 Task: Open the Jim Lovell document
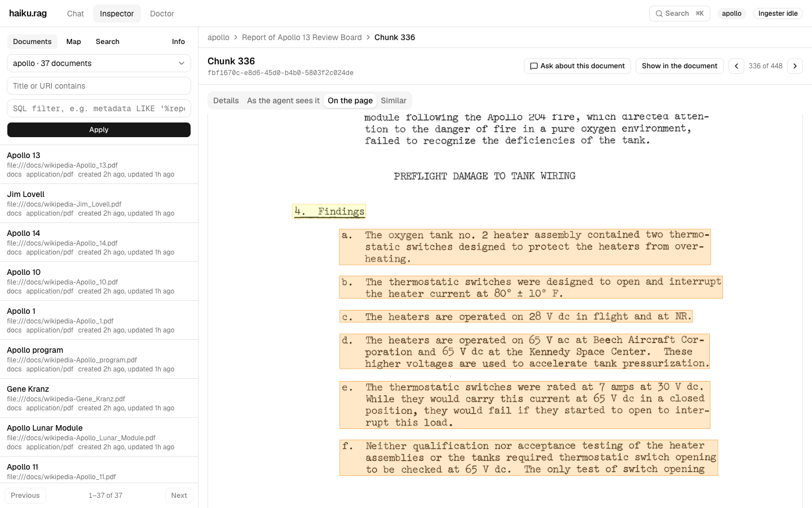pyautogui.click(x=99, y=203)
